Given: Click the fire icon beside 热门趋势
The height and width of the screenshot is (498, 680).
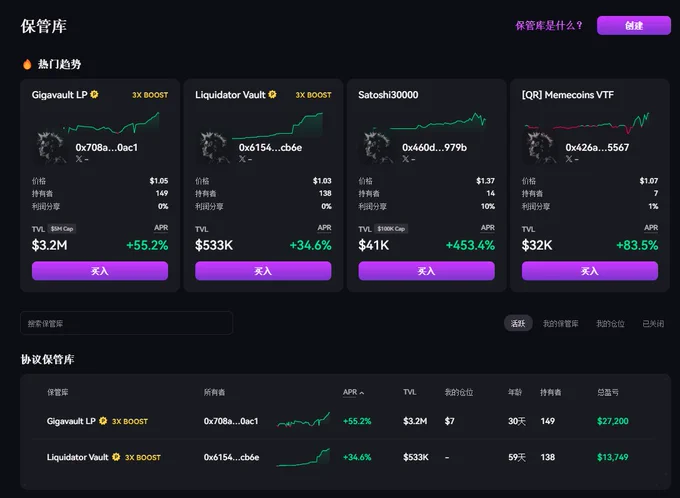Looking at the screenshot, I should [x=27, y=64].
